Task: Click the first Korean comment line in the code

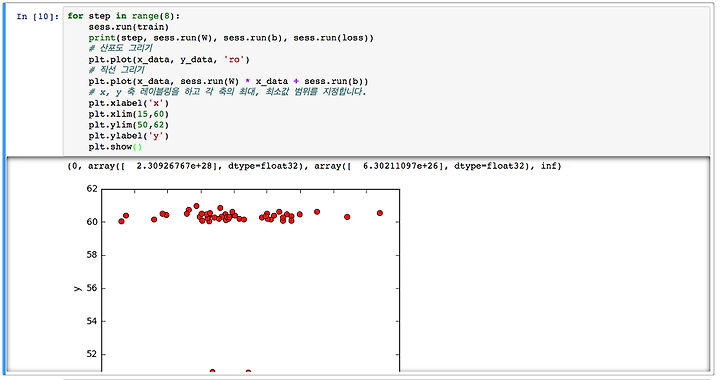Action: (120, 48)
